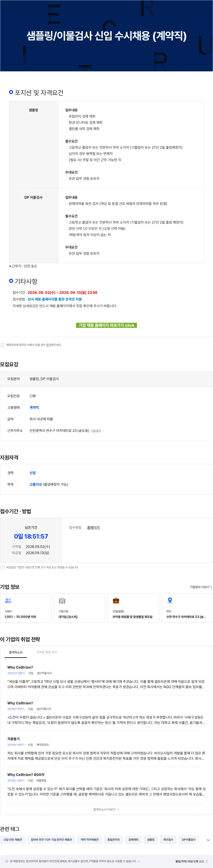Screen dimensions: 213x868
Task: Click the 품질관리자 tag
Action: click(113, 839)
